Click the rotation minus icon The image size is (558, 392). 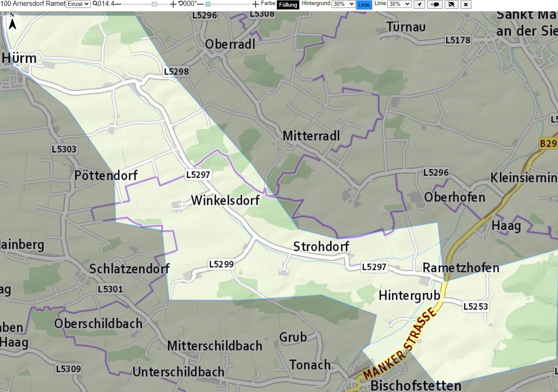point(200,4)
